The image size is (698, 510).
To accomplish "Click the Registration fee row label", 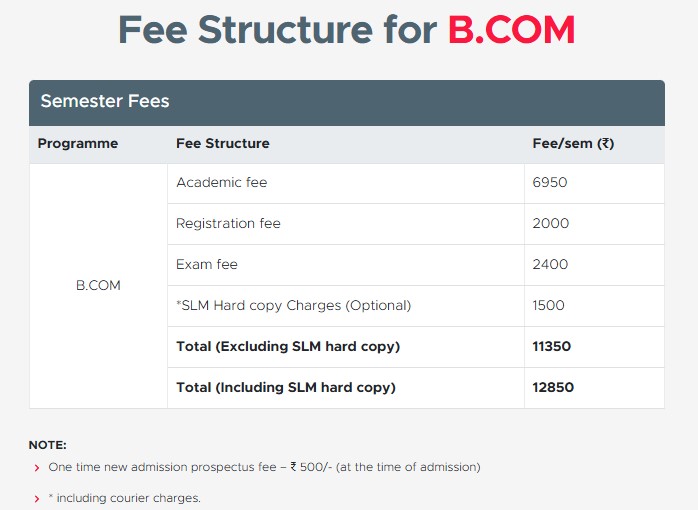I will (x=228, y=223).
